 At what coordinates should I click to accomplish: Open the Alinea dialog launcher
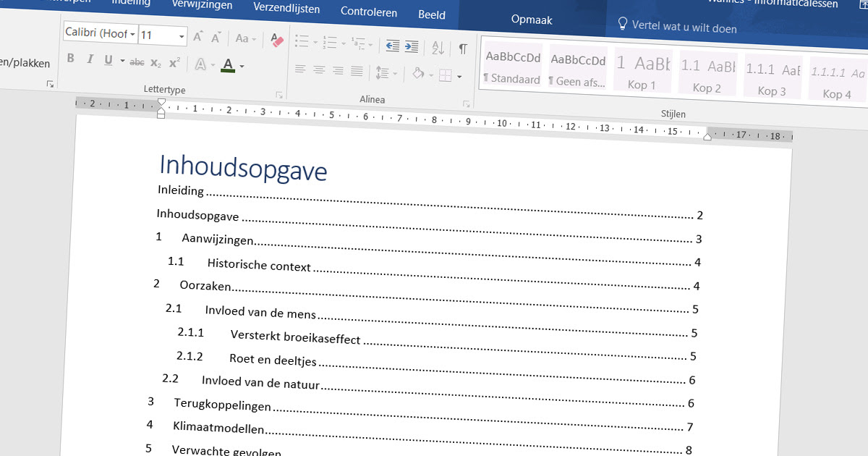point(467,104)
